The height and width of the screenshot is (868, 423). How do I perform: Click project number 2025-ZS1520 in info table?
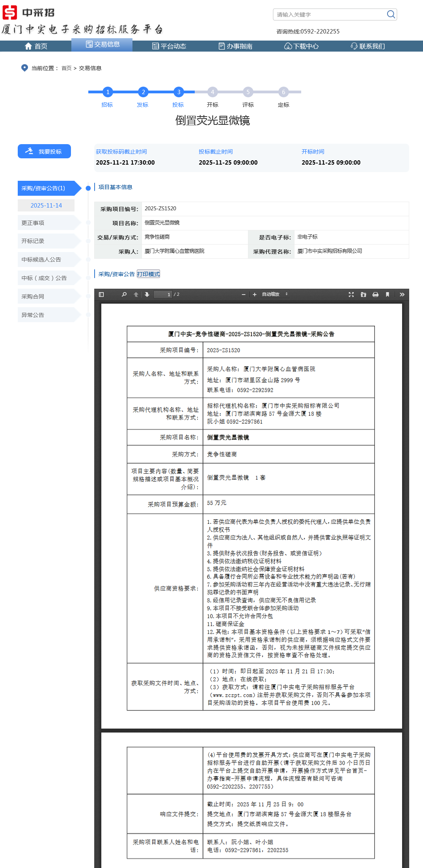tap(160, 208)
